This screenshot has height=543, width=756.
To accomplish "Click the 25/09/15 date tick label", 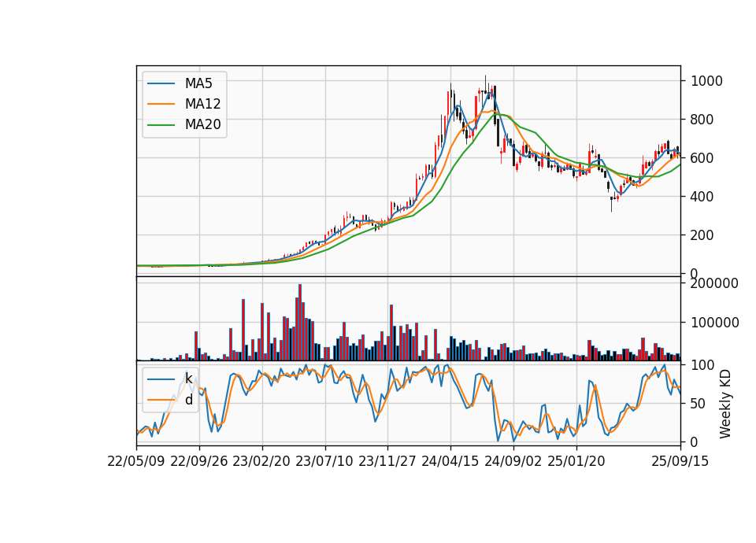I will [680, 461].
